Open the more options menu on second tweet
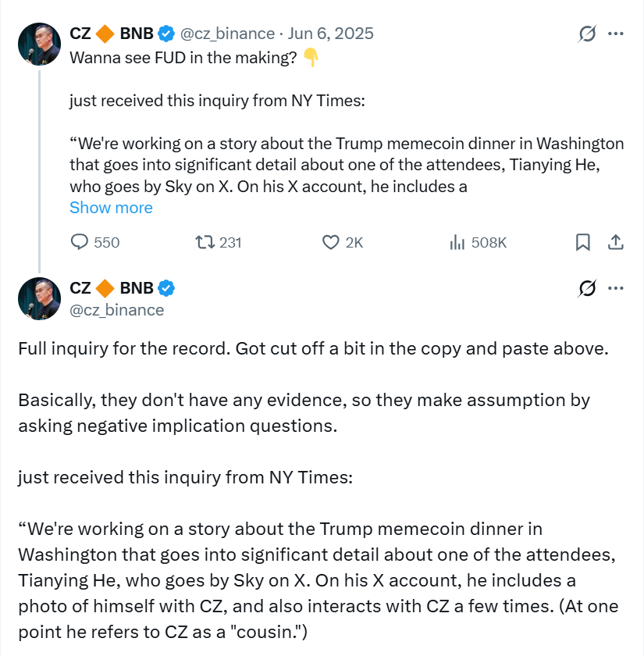The image size is (644, 656). click(616, 288)
